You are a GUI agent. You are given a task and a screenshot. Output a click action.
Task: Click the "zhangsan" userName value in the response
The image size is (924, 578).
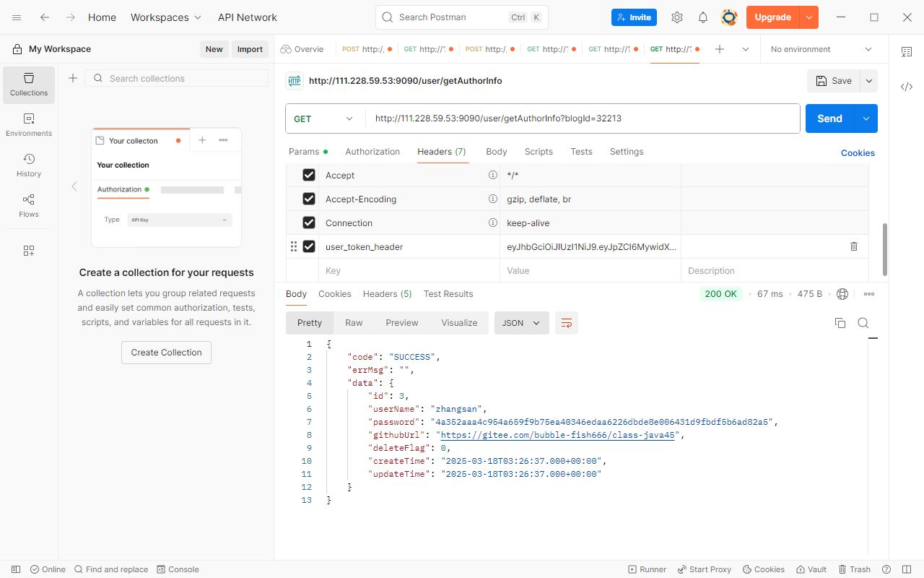pyautogui.click(x=458, y=409)
